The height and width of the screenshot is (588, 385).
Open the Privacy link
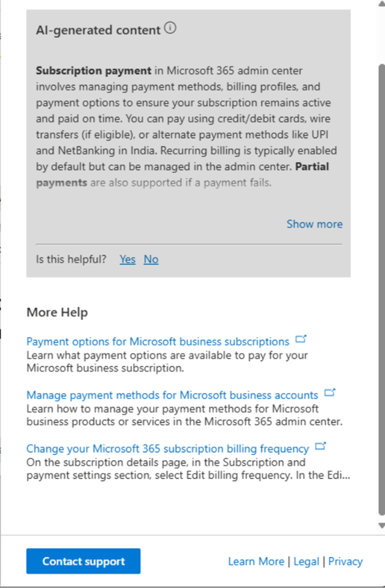click(x=345, y=561)
